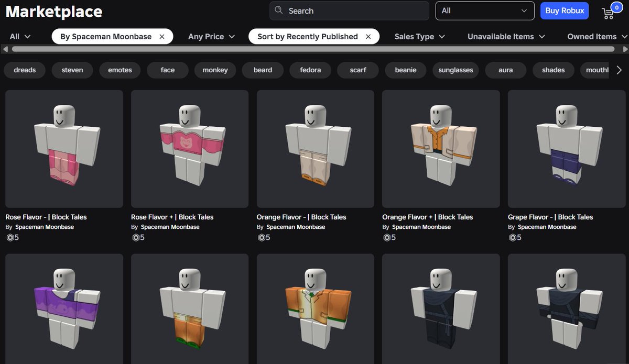Open the orange pants avatar thumbnail

(x=190, y=309)
